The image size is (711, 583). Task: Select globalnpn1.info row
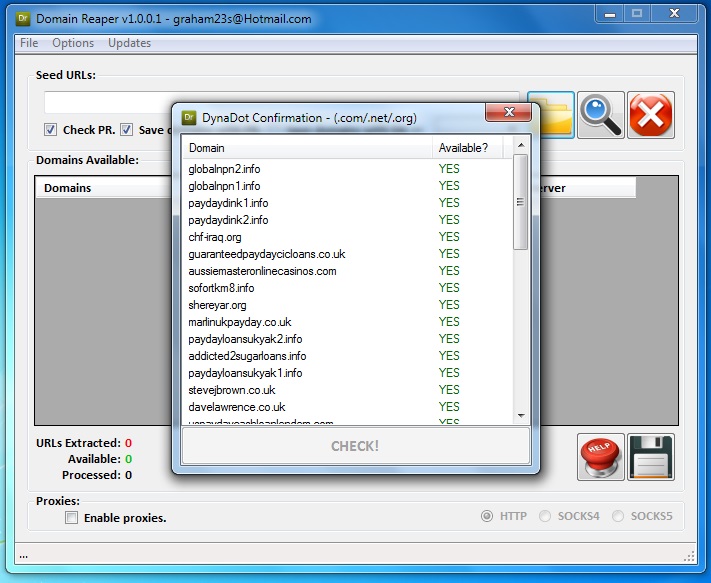pos(348,186)
